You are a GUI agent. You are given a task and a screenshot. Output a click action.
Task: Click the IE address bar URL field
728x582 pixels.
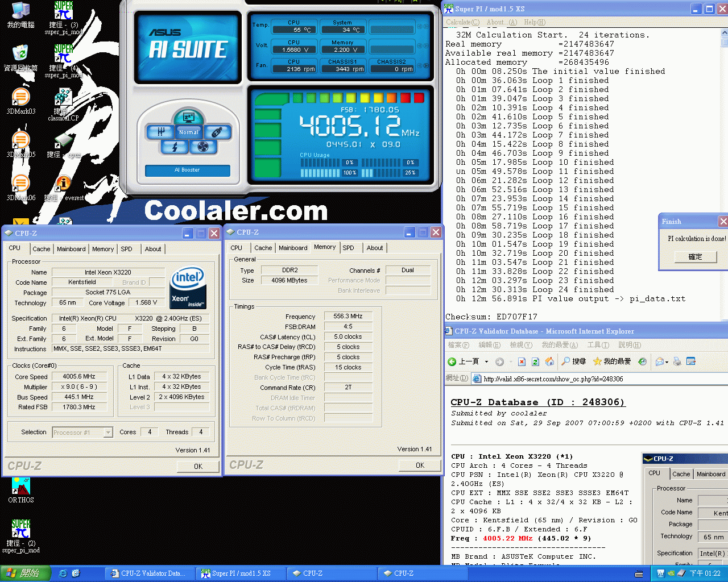pos(600,379)
